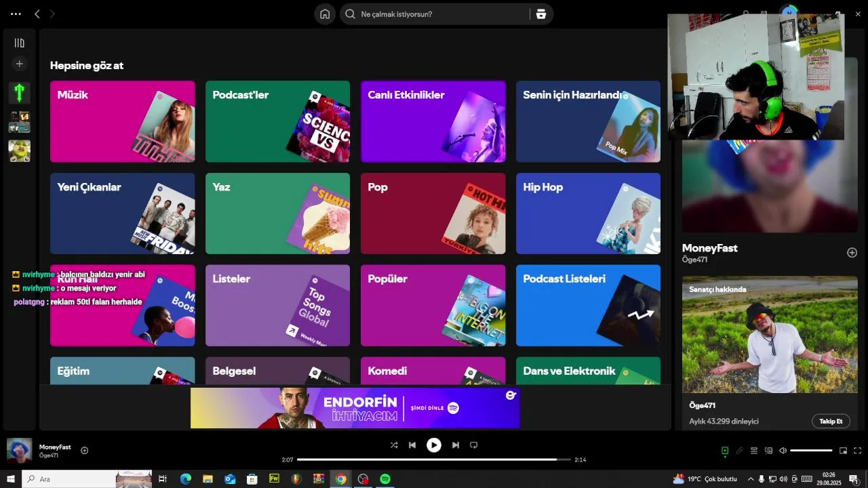The width and height of the screenshot is (868, 488).
Task: Open the Podcast Listeleri category card
Action: click(x=588, y=306)
